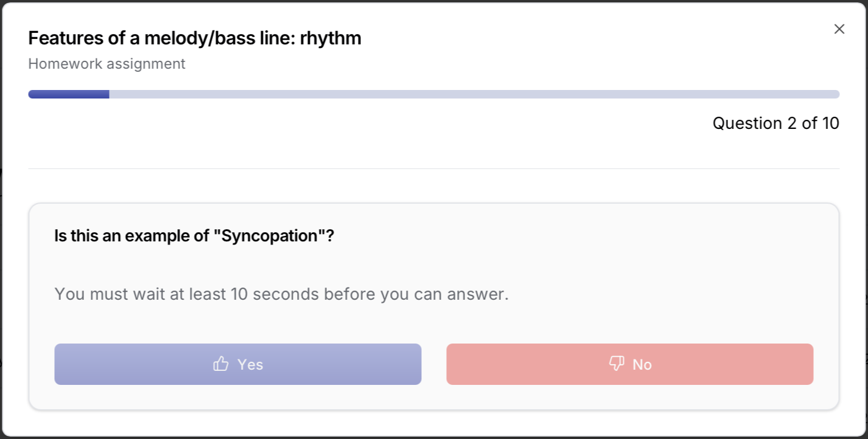Click the thumbs-down icon
The image size is (868, 439).
pos(617,364)
